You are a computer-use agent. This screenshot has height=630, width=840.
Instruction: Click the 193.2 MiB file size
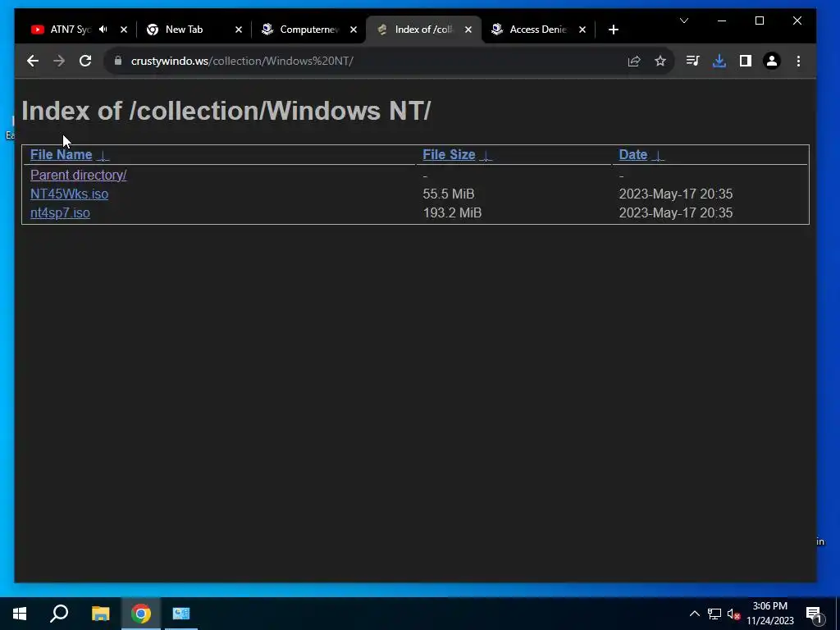click(x=452, y=212)
